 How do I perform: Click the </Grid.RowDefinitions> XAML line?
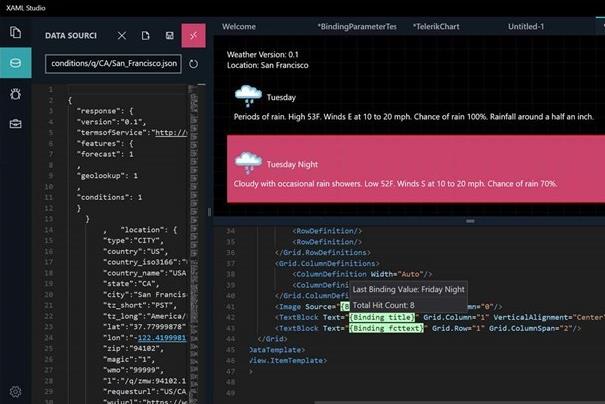[x=323, y=252]
